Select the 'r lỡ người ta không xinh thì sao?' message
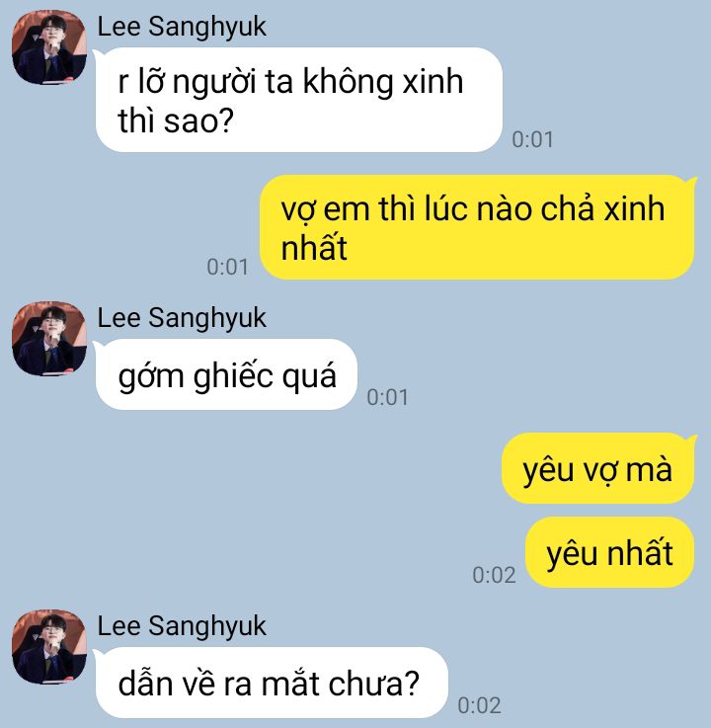The height and width of the screenshot is (728, 711). pyautogui.click(x=299, y=100)
